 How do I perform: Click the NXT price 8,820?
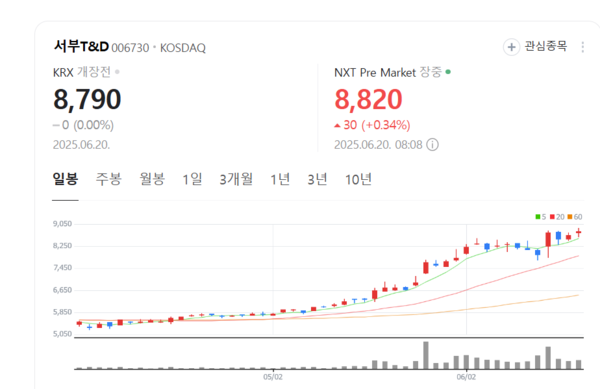point(368,99)
